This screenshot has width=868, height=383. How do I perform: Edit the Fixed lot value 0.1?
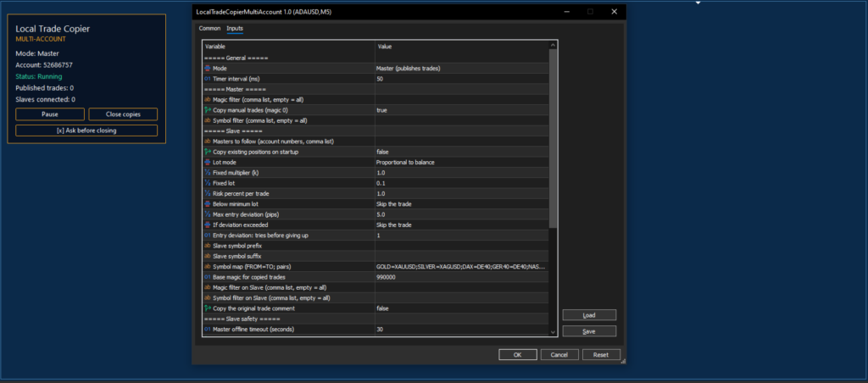(x=462, y=183)
